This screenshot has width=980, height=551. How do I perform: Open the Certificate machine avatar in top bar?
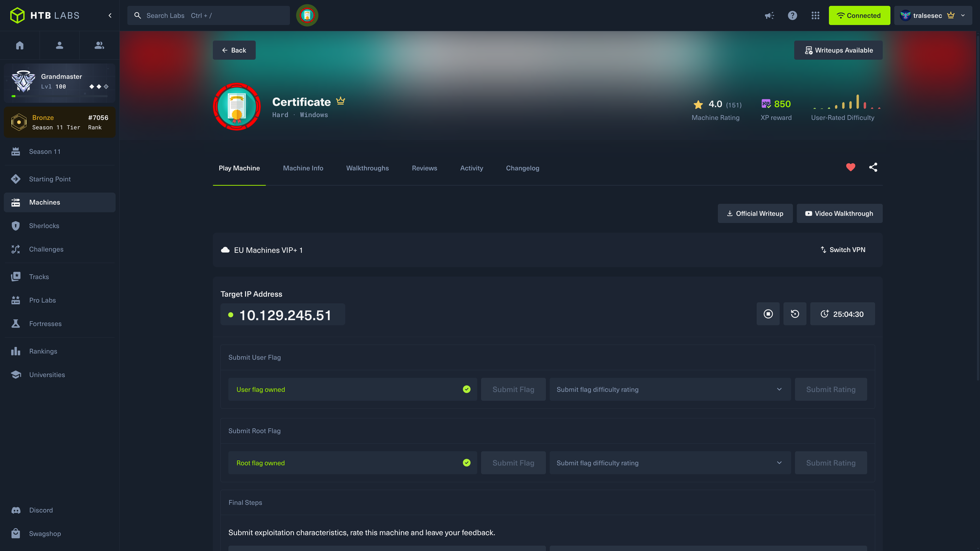click(x=307, y=16)
